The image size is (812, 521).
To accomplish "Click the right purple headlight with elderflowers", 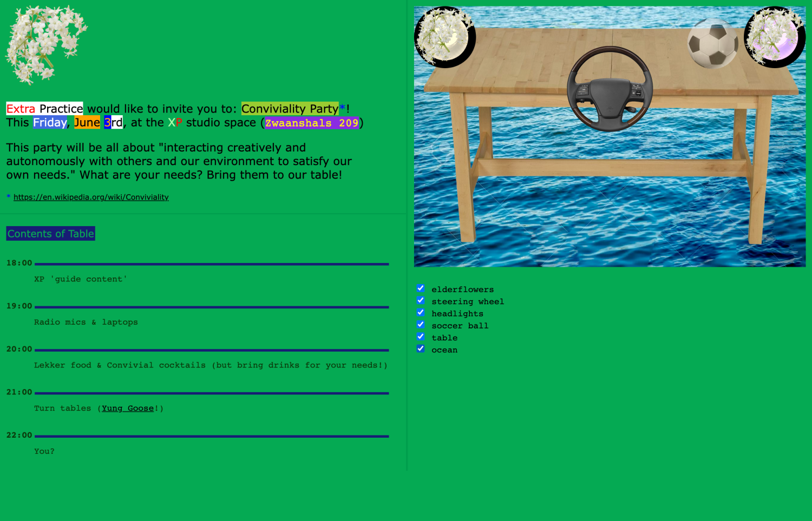I will point(774,37).
